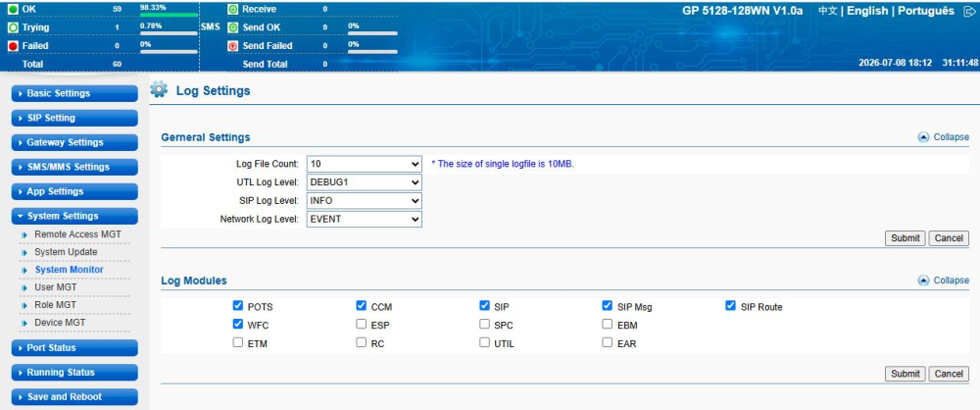Image resolution: width=980 pixels, height=410 pixels.
Task: Expand the App Settings menu
Action: (75, 191)
